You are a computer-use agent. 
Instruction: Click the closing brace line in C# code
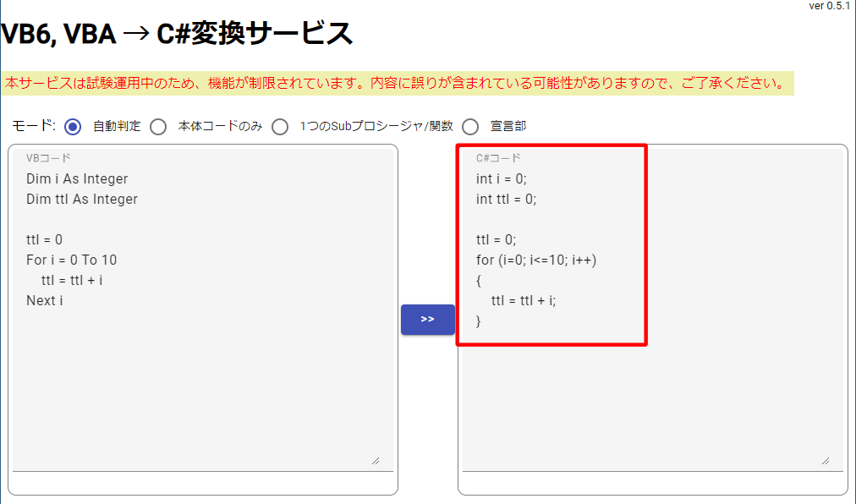tap(478, 321)
